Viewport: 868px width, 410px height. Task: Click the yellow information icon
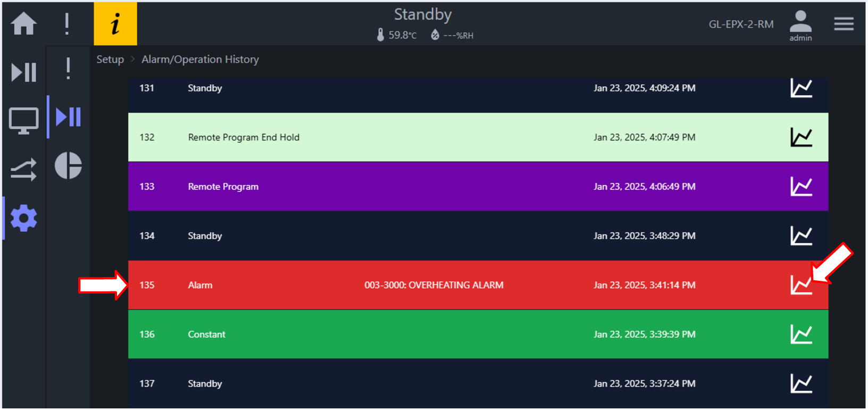115,24
